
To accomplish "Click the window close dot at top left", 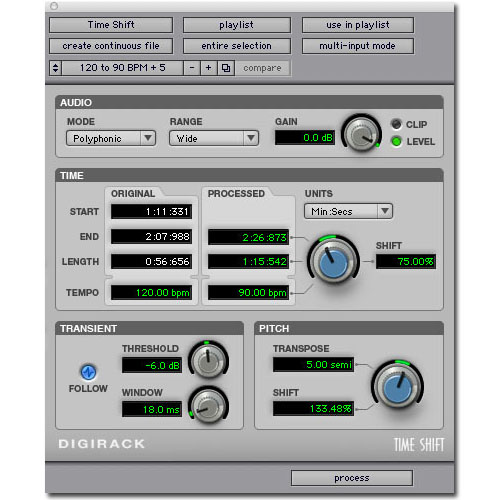I will (54, 6).
